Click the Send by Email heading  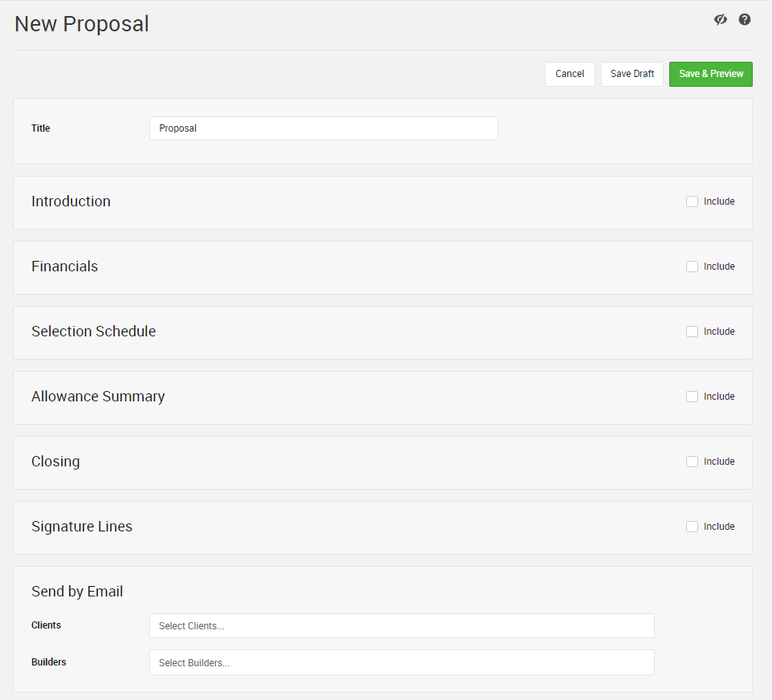tap(77, 592)
